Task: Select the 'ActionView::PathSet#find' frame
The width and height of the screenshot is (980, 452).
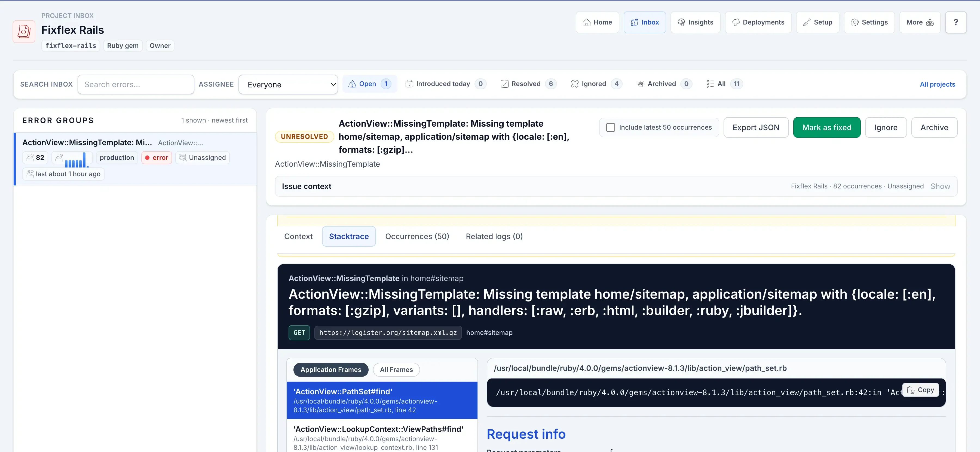Action: click(382, 400)
